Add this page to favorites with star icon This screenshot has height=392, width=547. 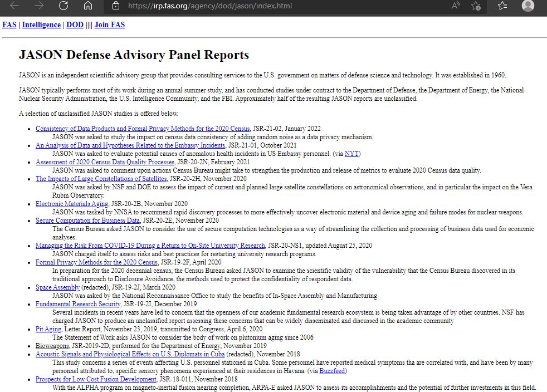476,6
